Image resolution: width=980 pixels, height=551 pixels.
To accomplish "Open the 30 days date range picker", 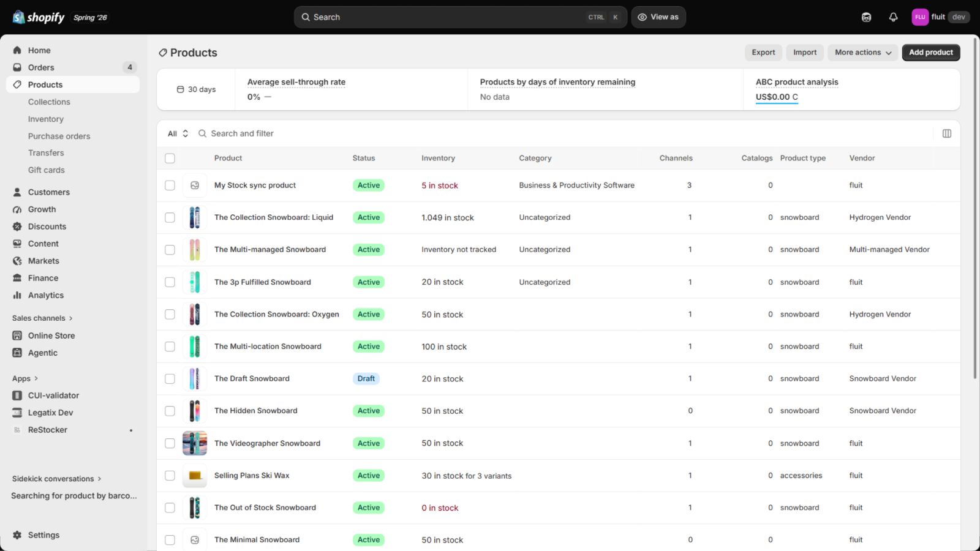I will point(196,89).
